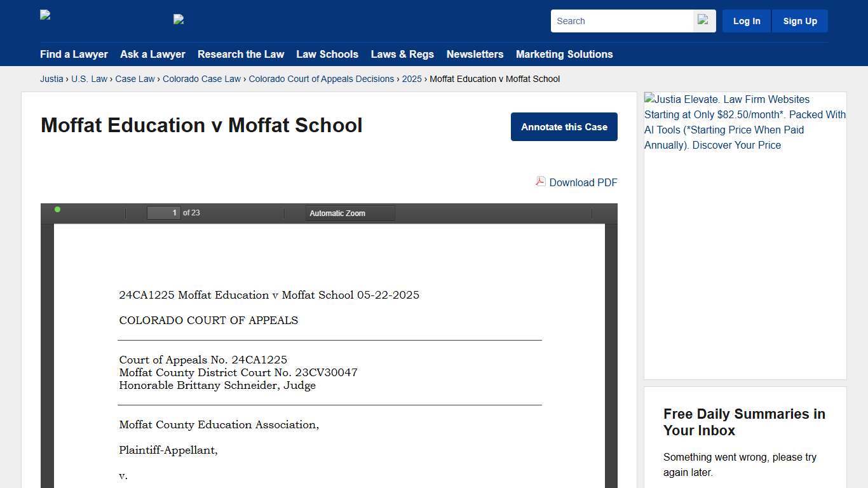This screenshot has width=868, height=488.
Task: Click inside the Search text box
Action: pos(620,20)
